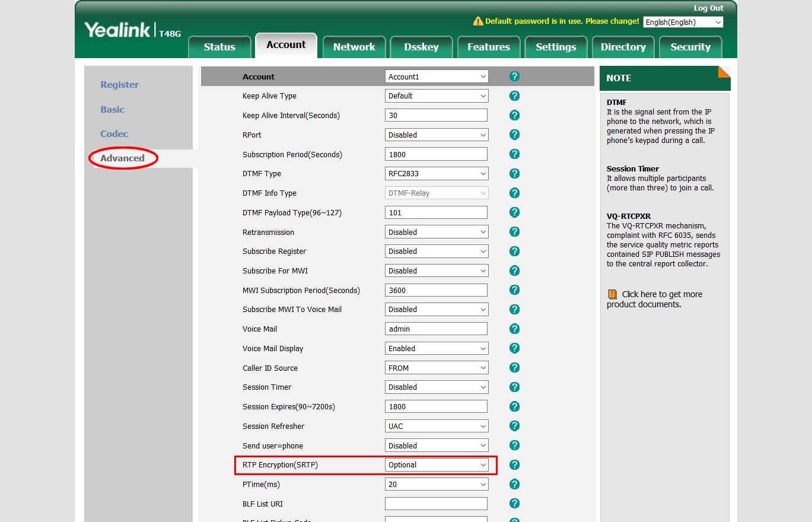This screenshot has height=522, width=812.
Task: Click the Keep Alive Interval input field
Action: click(x=436, y=115)
